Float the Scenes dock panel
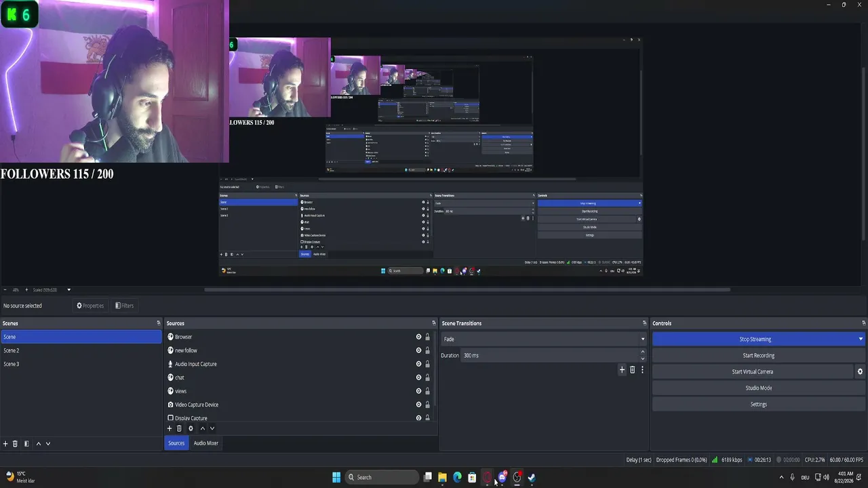 (159, 323)
